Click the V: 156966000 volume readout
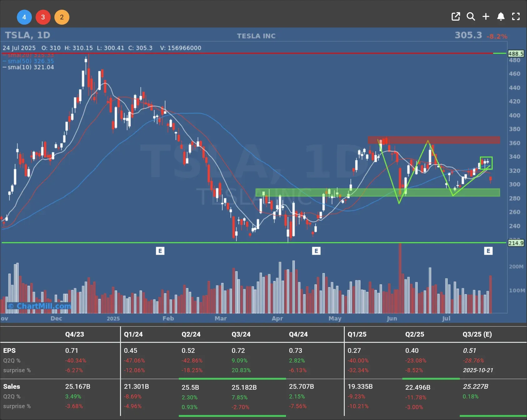Viewport: 527px width, 420px height. 181,48
